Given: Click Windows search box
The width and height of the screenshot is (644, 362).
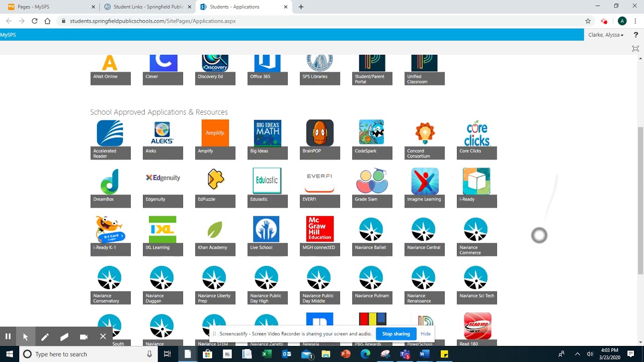Looking at the screenshot, I should (x=88, y=354).
